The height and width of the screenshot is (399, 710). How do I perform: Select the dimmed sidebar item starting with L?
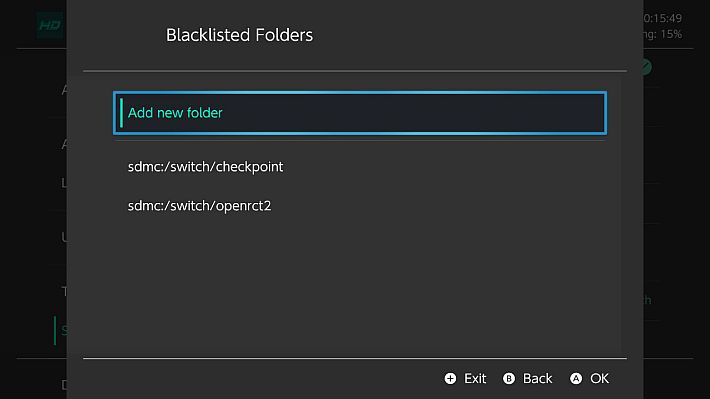point(64,183)
